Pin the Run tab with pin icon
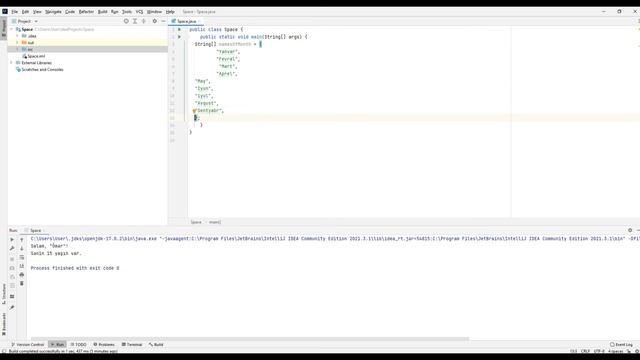The width and height of the screenshot is (640, 360). 12,307
